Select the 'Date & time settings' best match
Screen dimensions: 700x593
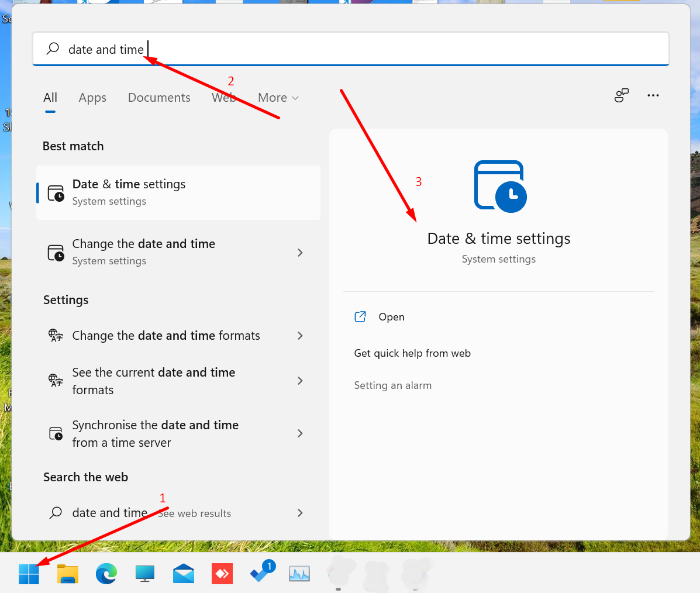coord(178,192)
